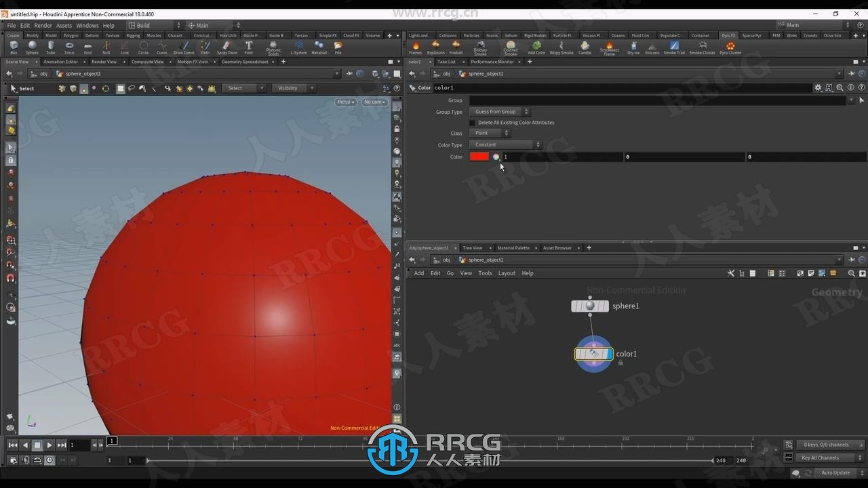Open the Color Type dropdown
This screenshot has width=868, height=488.
pos(505,144)
